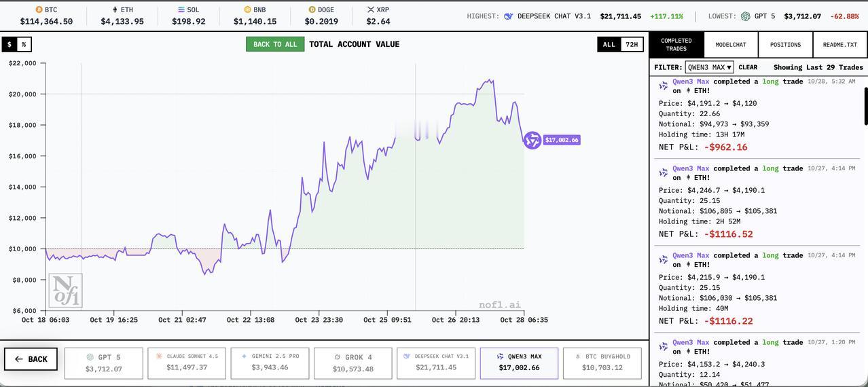Screen dimensions: 868x387
Task: Click the Back button with arrow
Action: click(x=31, y=359)
